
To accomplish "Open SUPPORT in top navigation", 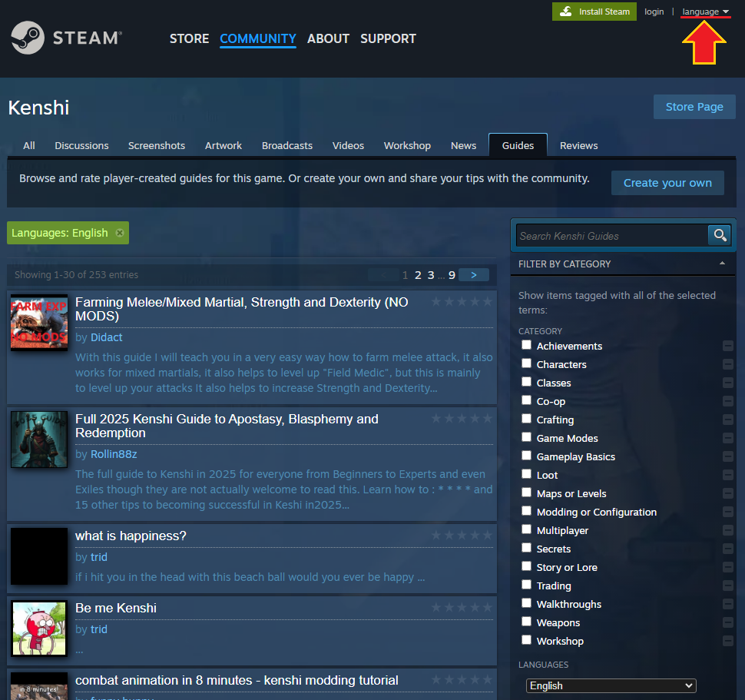I will point(388,38).
